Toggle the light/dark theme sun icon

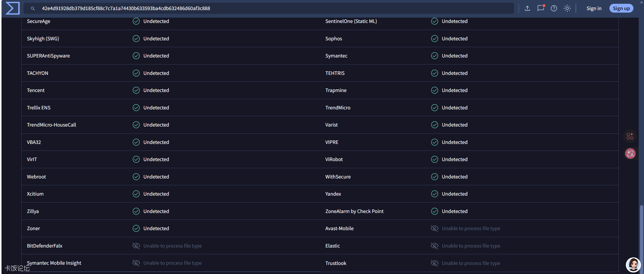pyautogui.click(x=567, y=8)
